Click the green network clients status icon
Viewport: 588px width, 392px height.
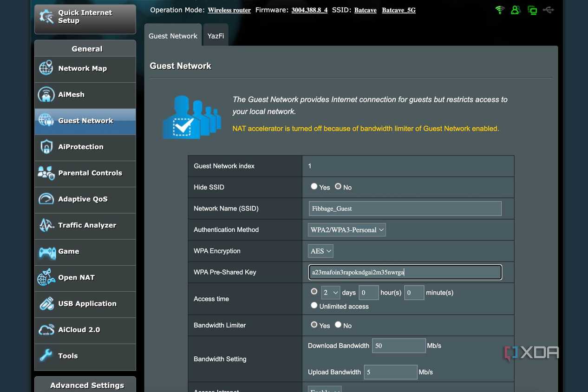point(532,10)
